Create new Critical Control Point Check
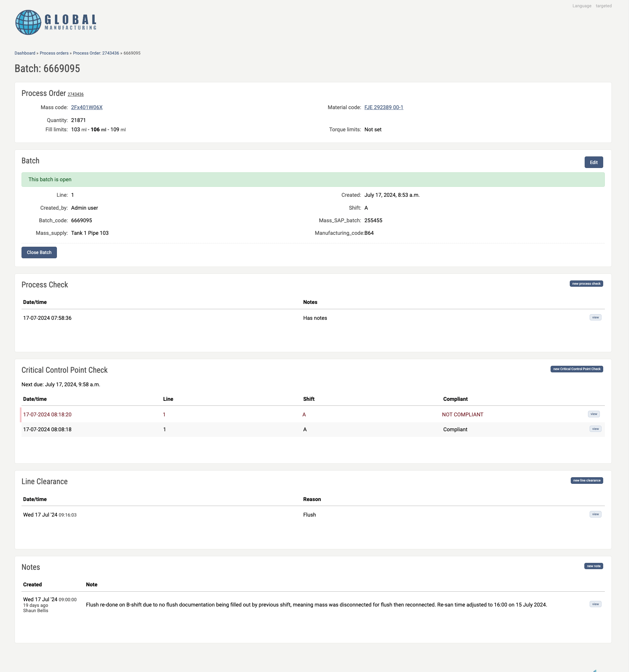The height and width of the screenshot is (672, 629). pyautogui.click(x=577, y=369)
